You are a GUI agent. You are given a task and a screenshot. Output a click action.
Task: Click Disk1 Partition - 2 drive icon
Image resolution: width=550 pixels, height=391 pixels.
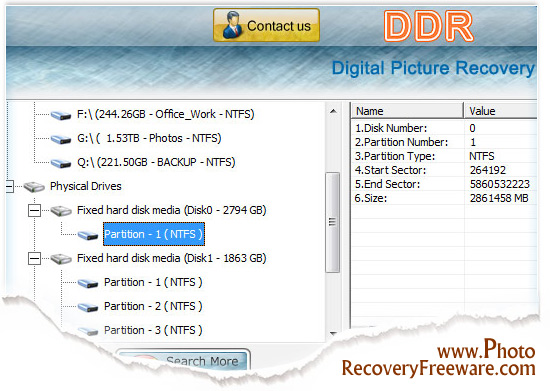click(88, 307)
